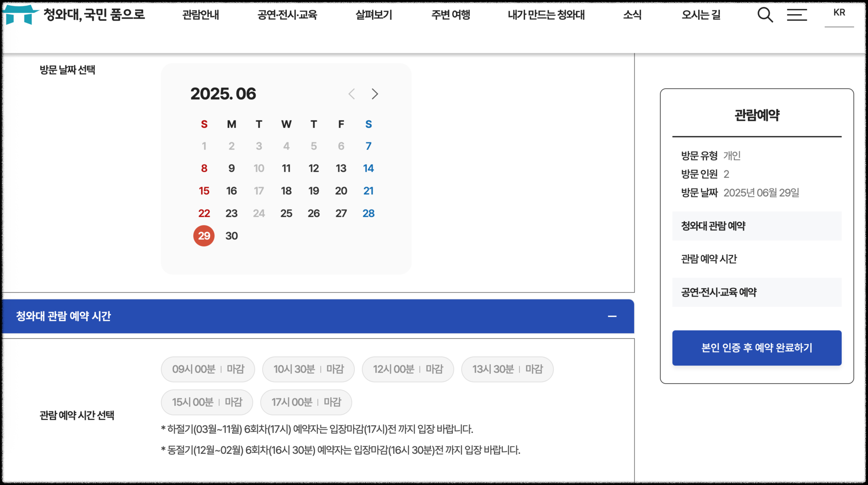The height and width of the screenshot is (485, 868).
Task: Go to next month in calendar
Action: click(375, 94)
